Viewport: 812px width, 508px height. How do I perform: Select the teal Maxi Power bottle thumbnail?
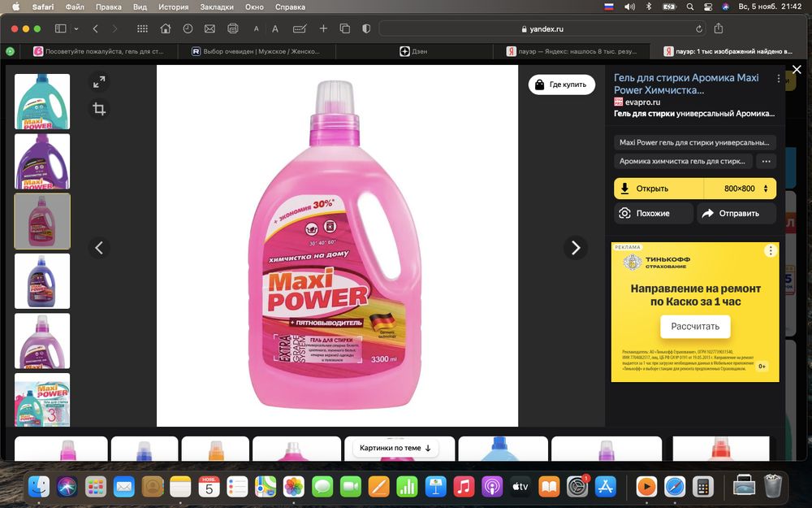pyautogui.click(x=42, y=102)
